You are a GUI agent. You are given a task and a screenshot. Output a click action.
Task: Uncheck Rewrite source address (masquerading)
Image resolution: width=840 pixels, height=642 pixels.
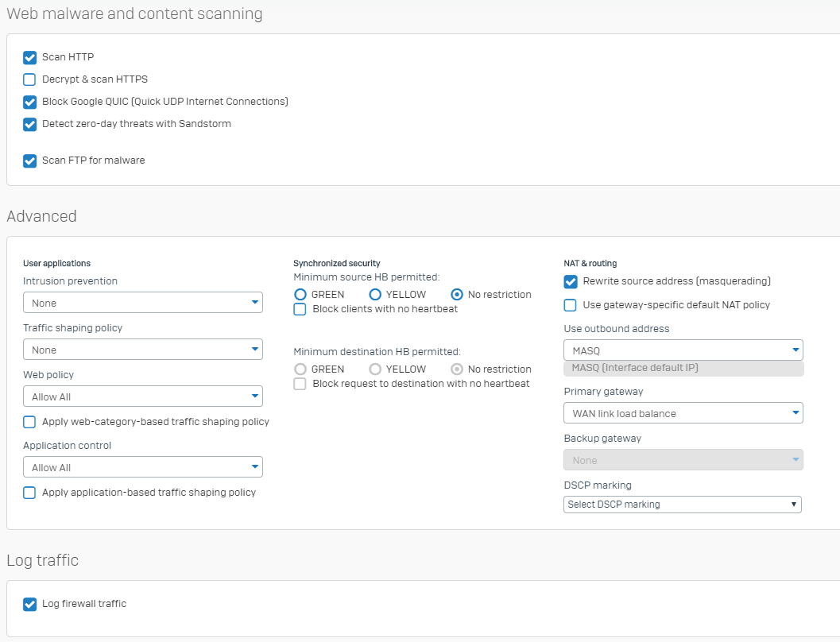click(571, 281)
